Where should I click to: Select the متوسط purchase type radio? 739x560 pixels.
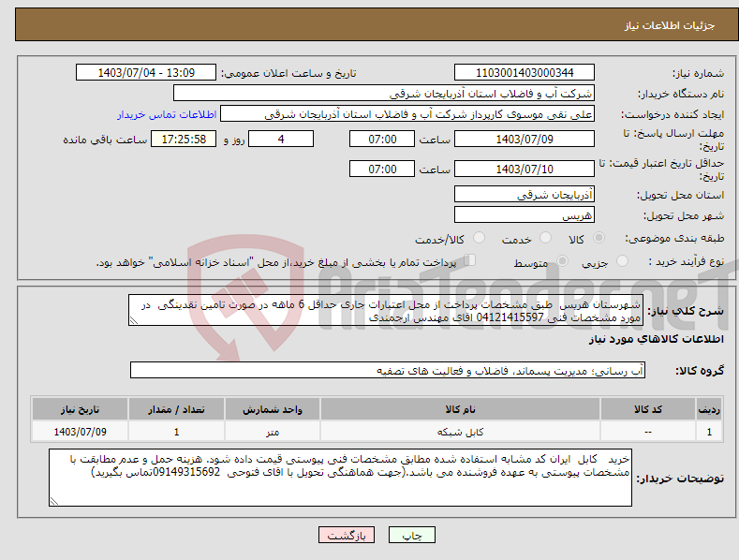pos(562,260)
